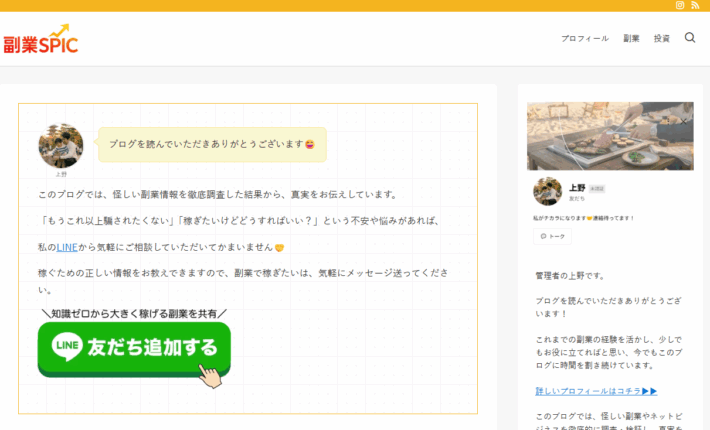Click the author avatar beside the speech bubble
The height and width of the screenshot is (430, 710).
[x=61, y=146]
